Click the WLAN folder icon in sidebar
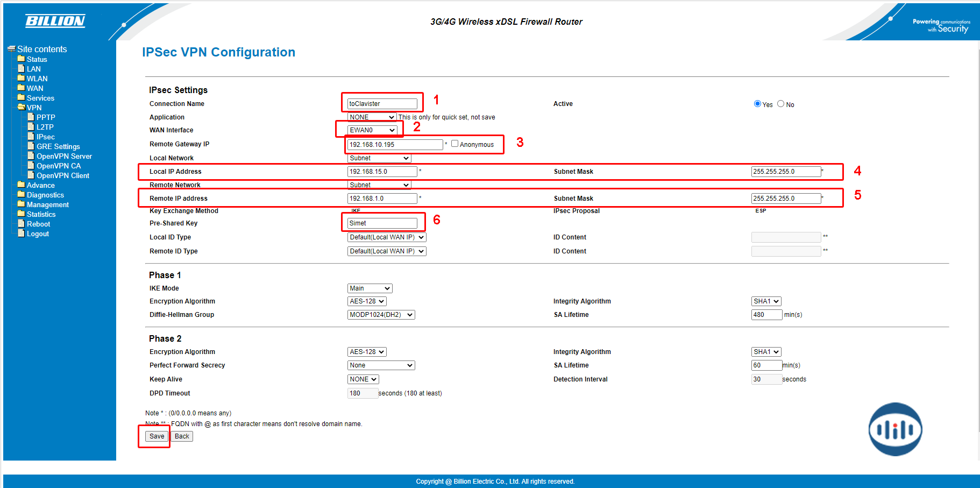The image size is (980, 488). click(x=21, y=78)
